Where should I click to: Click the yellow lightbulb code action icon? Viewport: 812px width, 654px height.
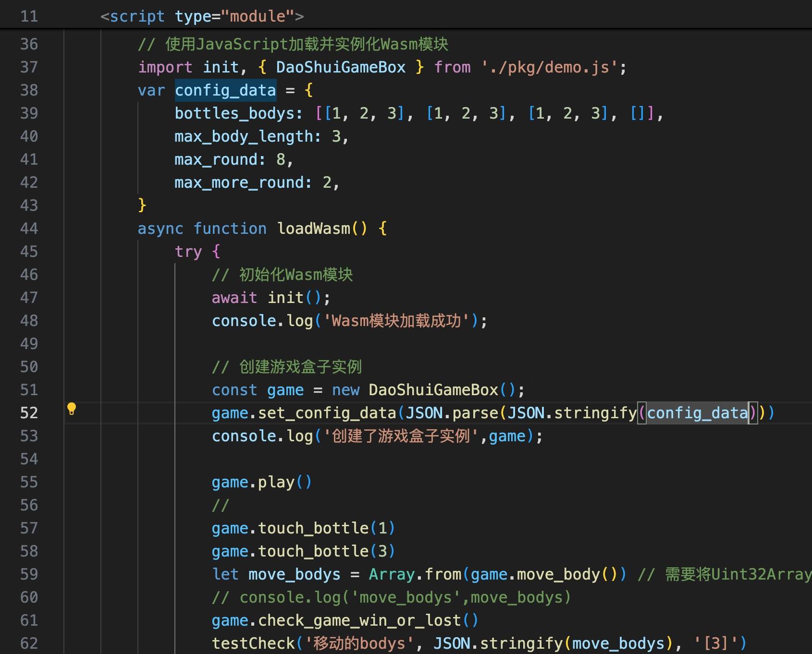click(72, 409)
